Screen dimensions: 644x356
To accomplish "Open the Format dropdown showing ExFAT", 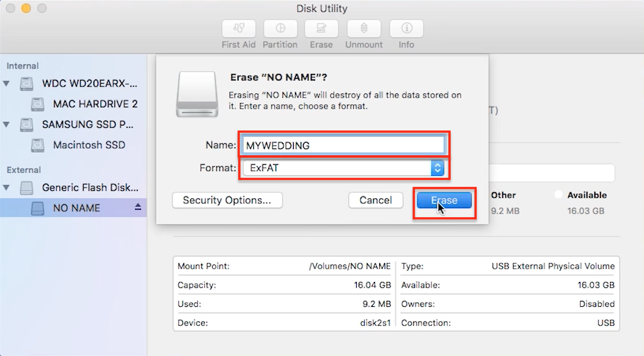I will click(x=437, y=168).
